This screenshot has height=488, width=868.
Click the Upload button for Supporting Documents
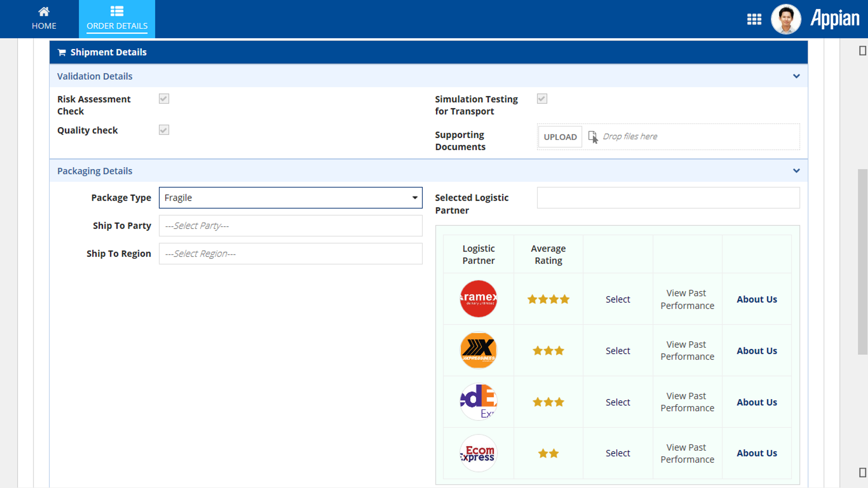[x=560, y=137]
